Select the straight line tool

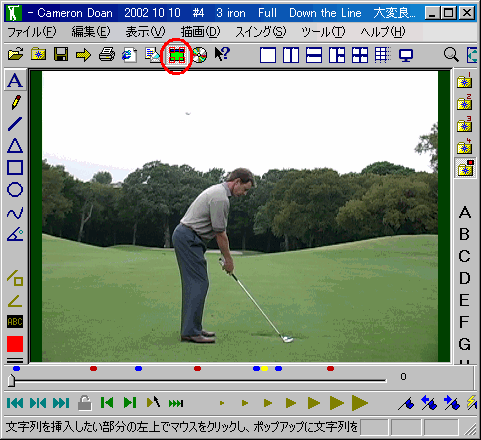pyautogui.click(x=15, y=124)
